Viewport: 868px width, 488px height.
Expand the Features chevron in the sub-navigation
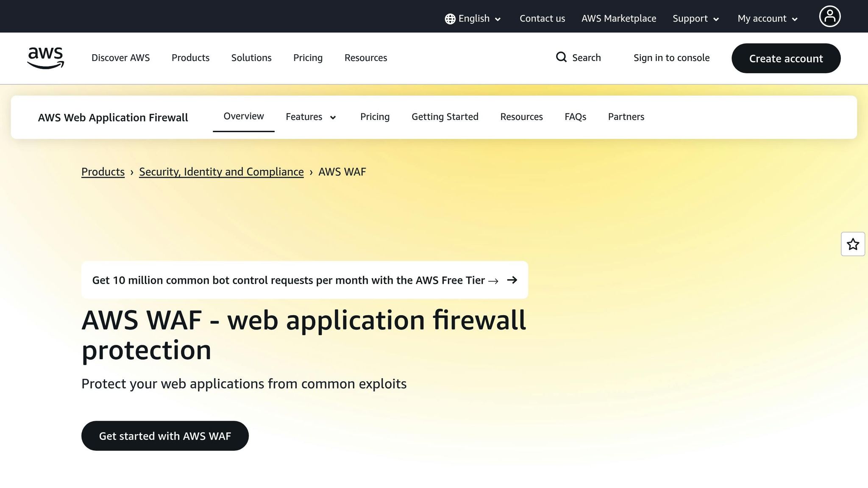(333, 117)
